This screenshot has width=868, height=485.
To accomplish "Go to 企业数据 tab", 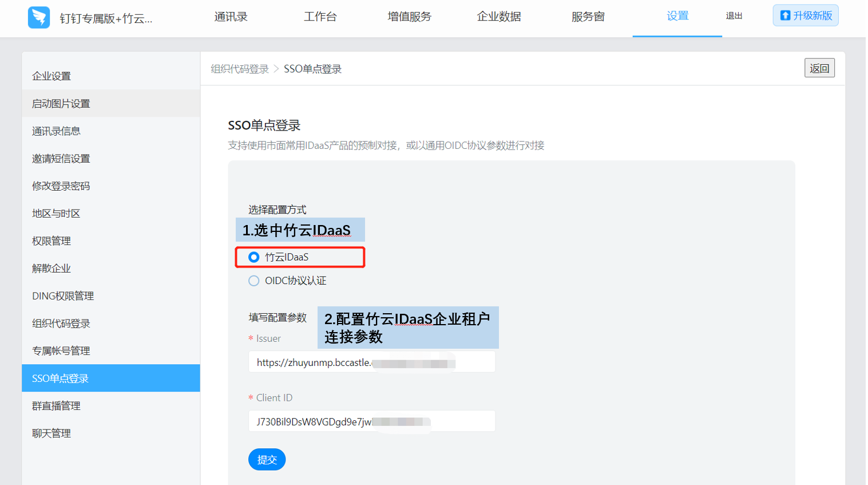I will [x=498, y=17].
